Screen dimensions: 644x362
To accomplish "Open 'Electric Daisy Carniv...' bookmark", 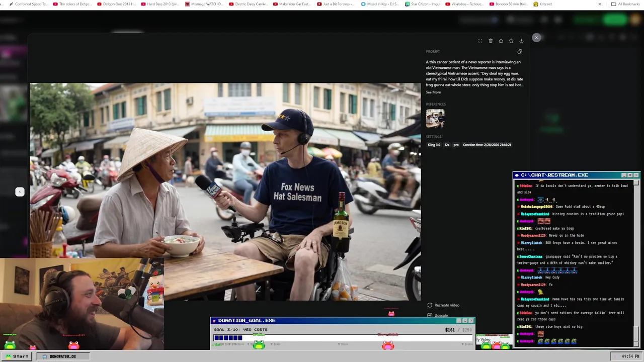I will (249, 4).
